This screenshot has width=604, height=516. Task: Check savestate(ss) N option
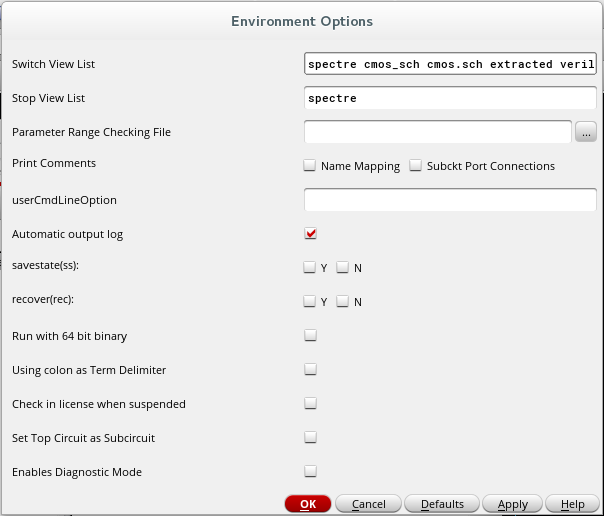tap(342, 267)
